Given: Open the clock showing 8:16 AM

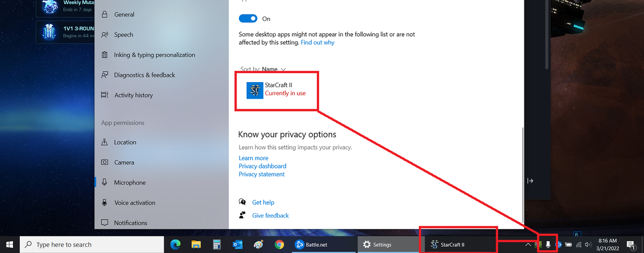Looking at the screenshot, I should (609, 244).
